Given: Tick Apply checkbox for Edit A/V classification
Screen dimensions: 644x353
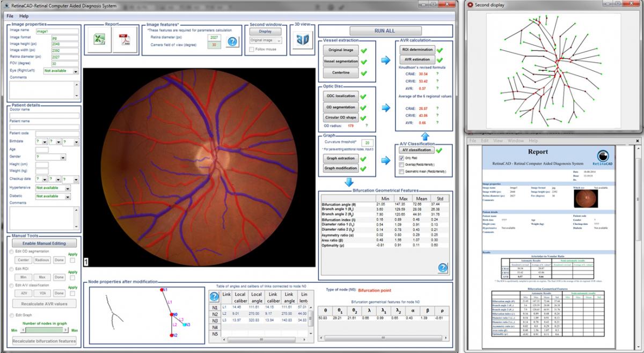Looking at the screenshot, I should pos(73,293).
